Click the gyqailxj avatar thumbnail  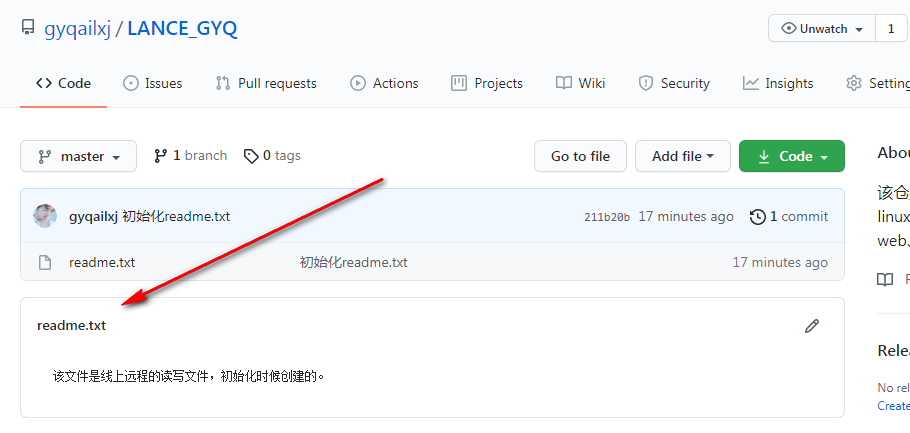pos(45,216)
